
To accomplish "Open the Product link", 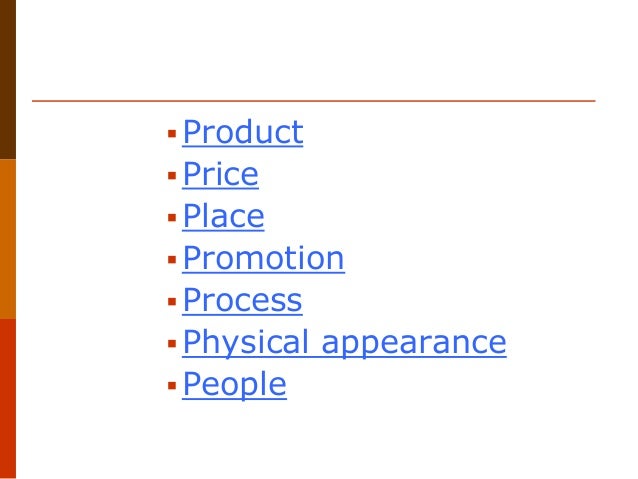I will pyautogui.click(x=242, y=133).
